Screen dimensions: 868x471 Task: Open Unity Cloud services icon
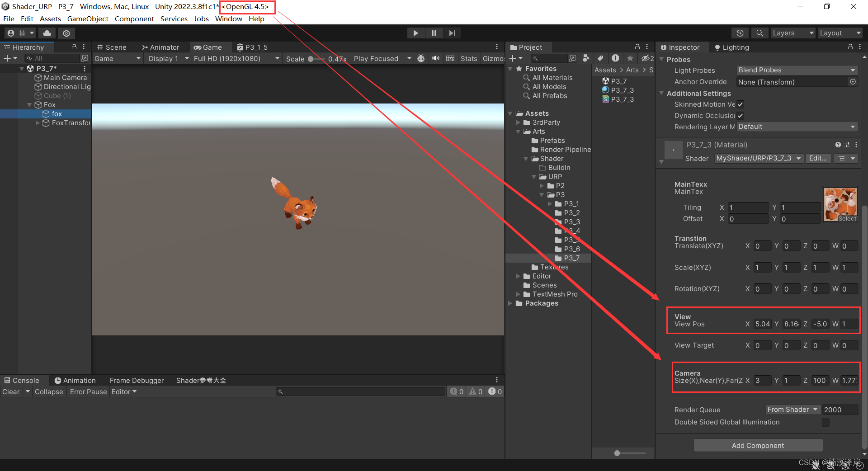pyautogui.click(x=47, y=33)
